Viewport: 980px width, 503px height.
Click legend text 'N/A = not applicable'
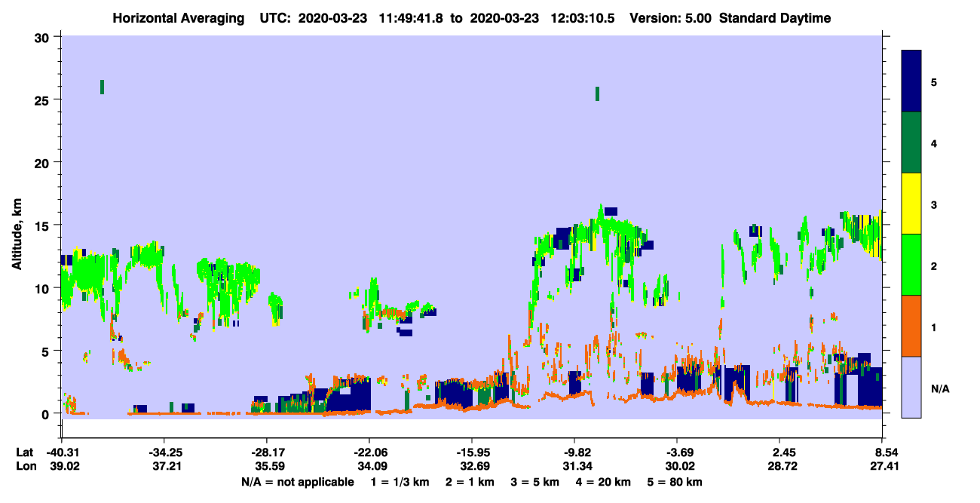click(297, 482)
